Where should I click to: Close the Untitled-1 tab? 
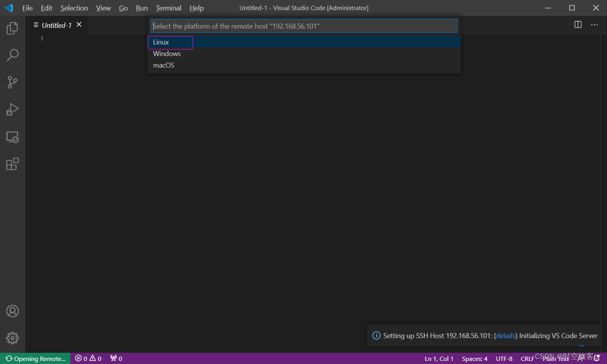point(79,25)
